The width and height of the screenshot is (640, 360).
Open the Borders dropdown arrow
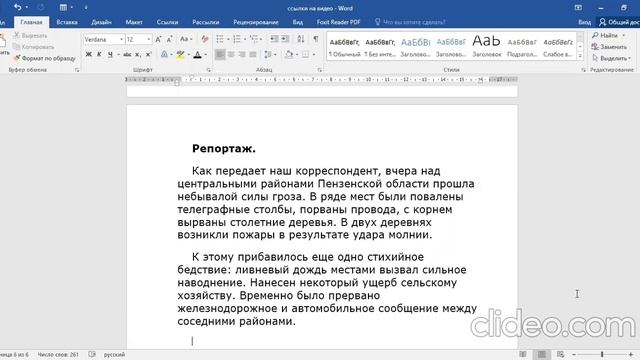(313, 54)
